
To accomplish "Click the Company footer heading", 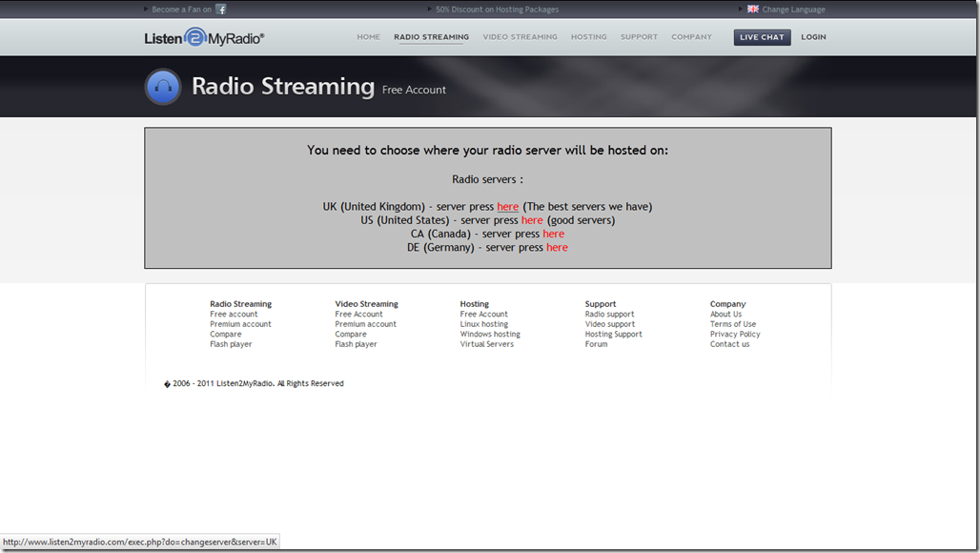I will pyautogui.click(x=727, y=304).
